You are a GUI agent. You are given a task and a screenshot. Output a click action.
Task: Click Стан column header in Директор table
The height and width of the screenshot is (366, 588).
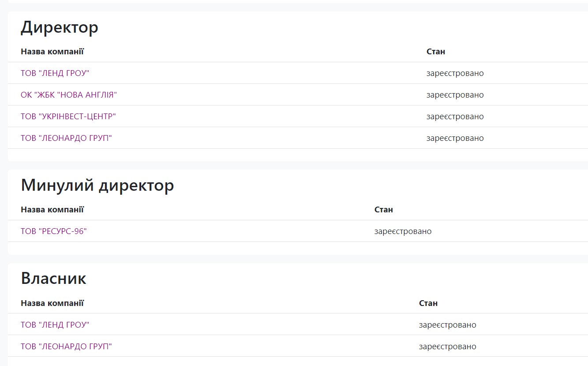click(435, 52)
